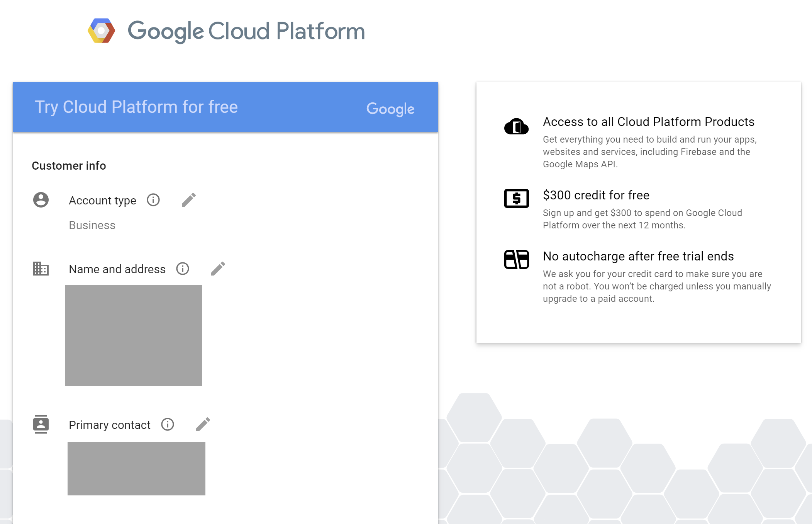Click text about not being a robot
The height and width of the screenshot is (524, 812).
click(657, 286)
